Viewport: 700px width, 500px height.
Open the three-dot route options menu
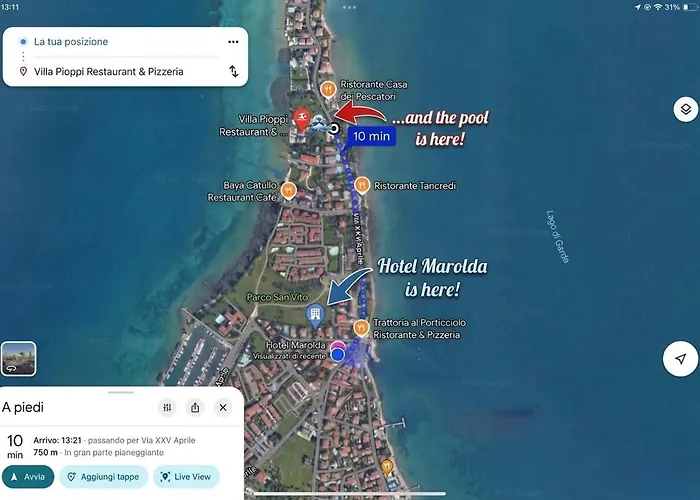(x=233, y=42)
